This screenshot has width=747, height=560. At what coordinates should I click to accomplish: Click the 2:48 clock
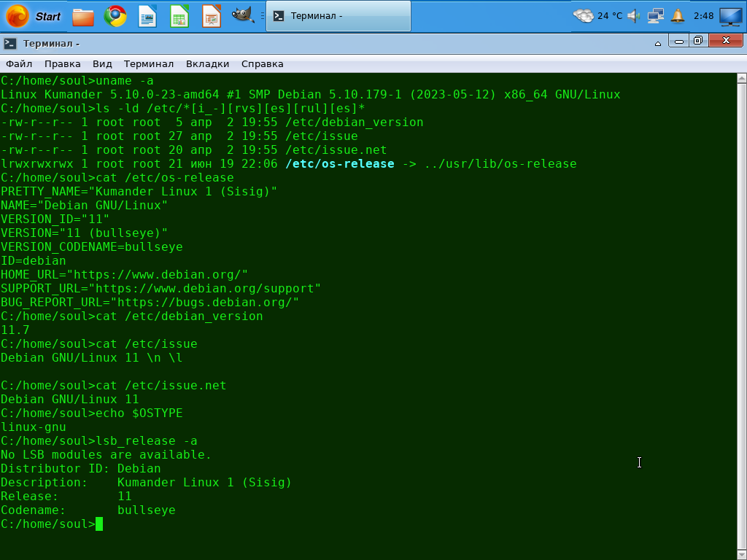tap(704, 16)
